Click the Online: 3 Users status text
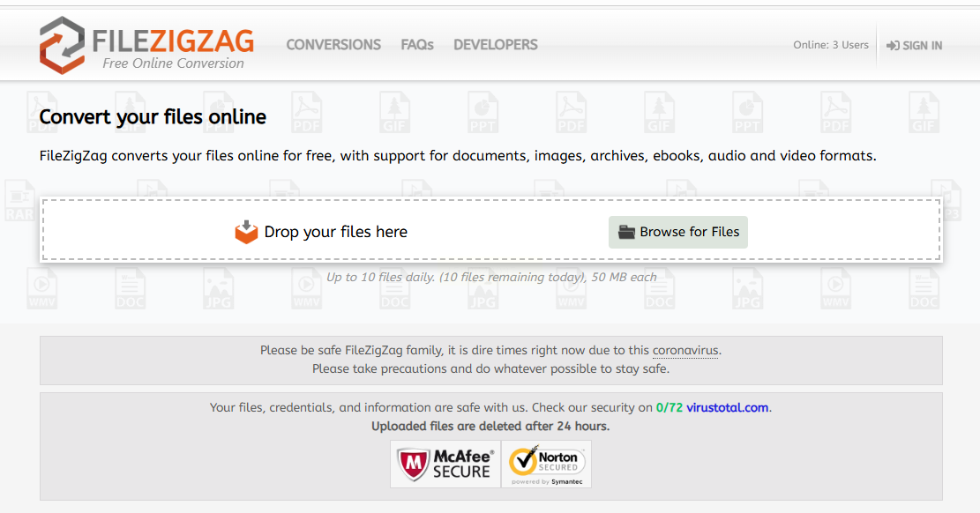 coord(831,45)
